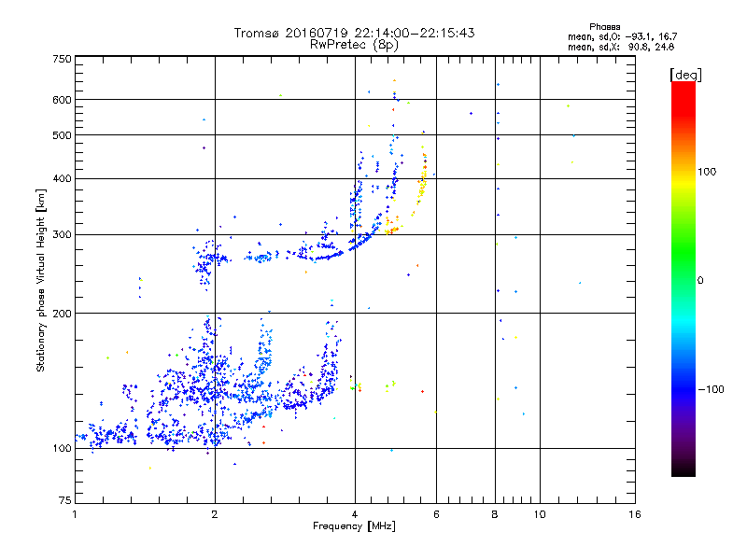Click the 'Frequency [MHz]' axis title
The width and height of the screenshot is (747, 560).
[354, 526]
